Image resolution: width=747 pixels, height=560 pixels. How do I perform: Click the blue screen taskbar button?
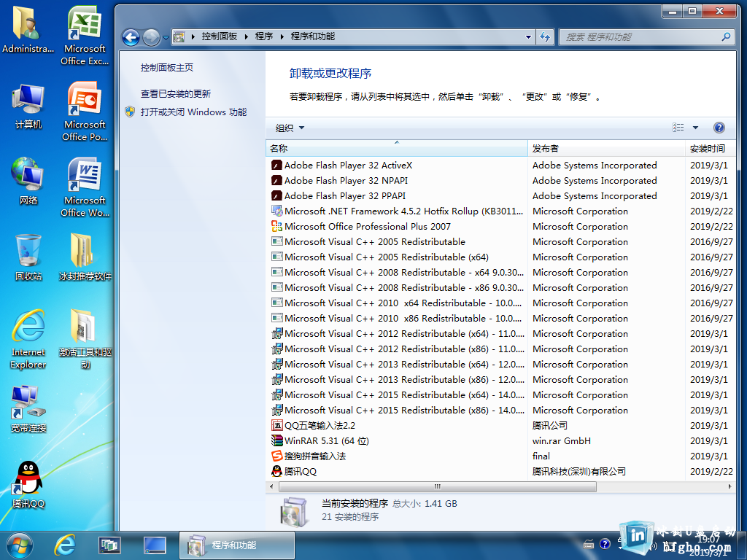[155, 545]
